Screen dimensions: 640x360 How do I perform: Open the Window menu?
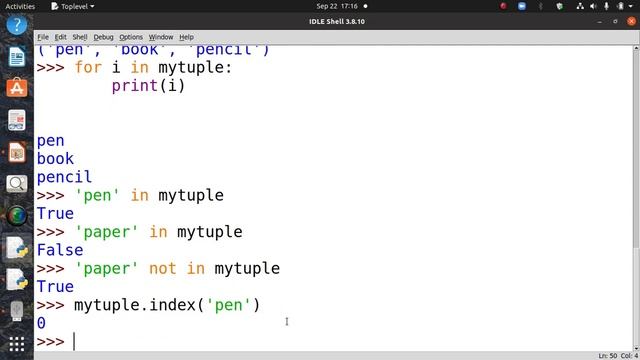[x=161, y=37]
